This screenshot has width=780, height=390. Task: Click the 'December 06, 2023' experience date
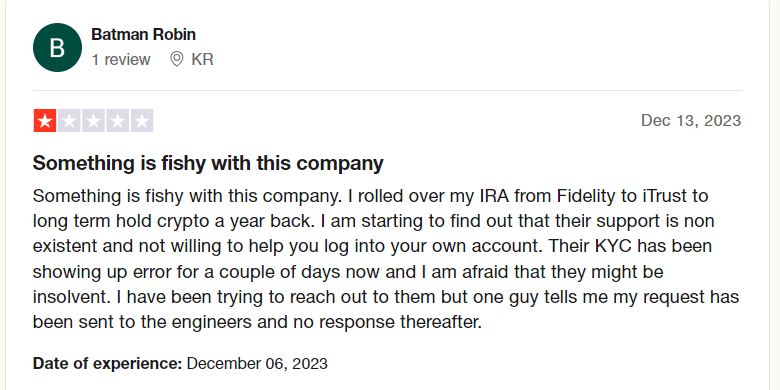[x=257, y=364]
